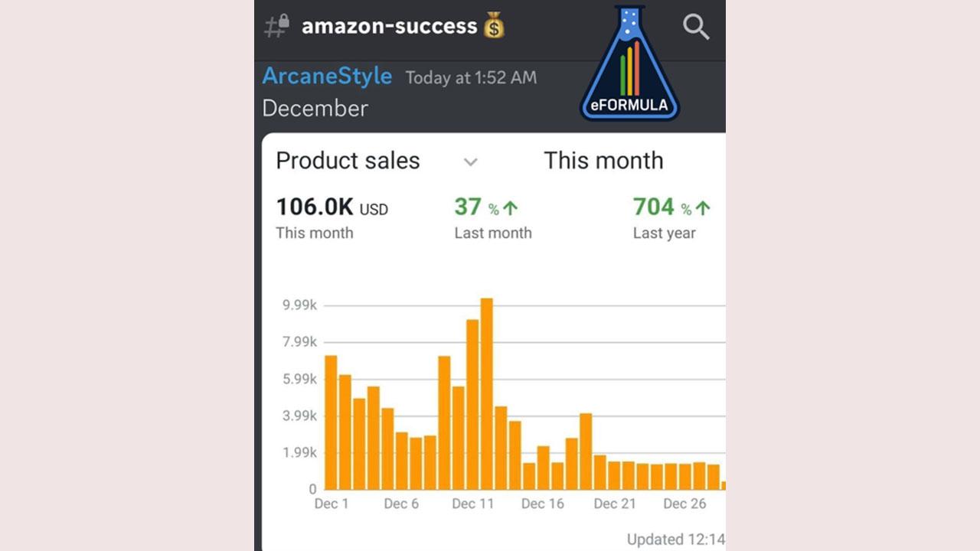Click the December message text
This screenshot has height=551, width=980.
315,108
